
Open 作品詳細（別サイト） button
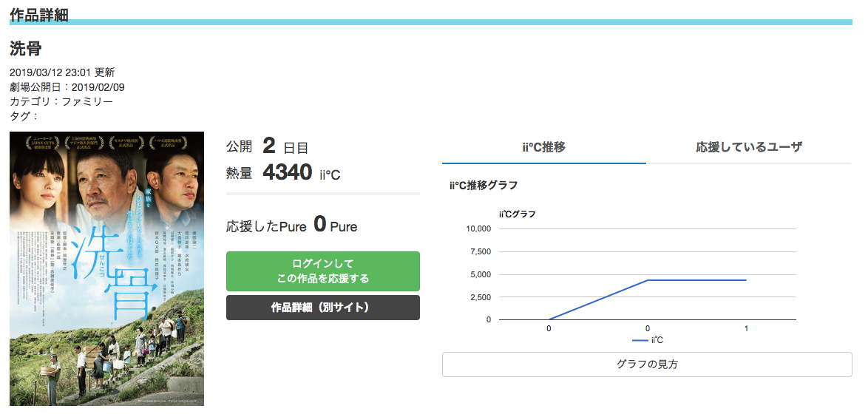(x=323, y=308)
